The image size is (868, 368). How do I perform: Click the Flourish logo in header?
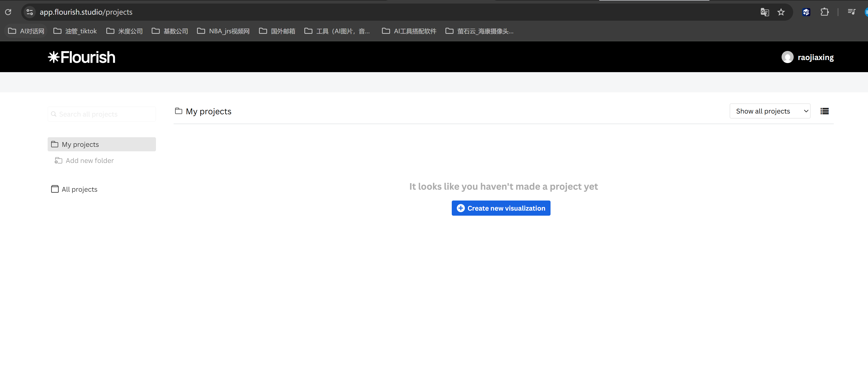click(82, 57)
